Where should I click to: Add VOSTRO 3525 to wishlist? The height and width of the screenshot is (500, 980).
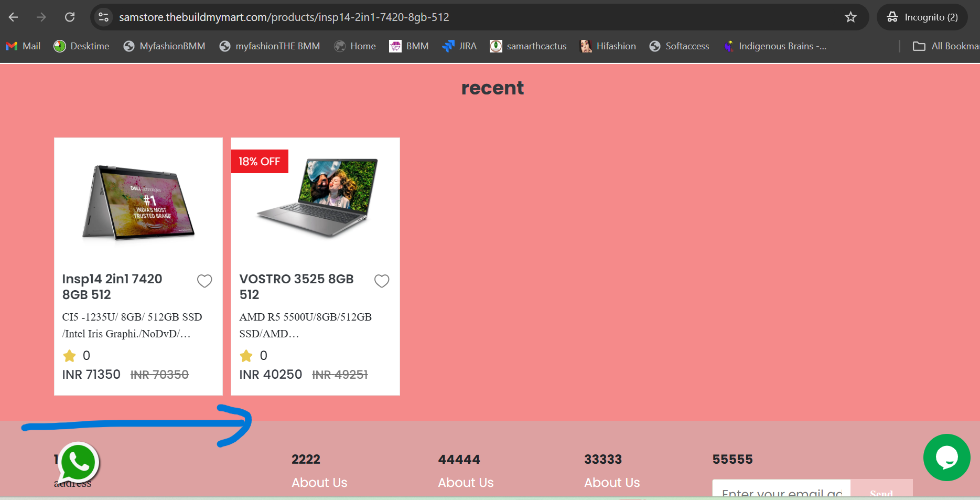pyautogui.click(x=382, y=281)
